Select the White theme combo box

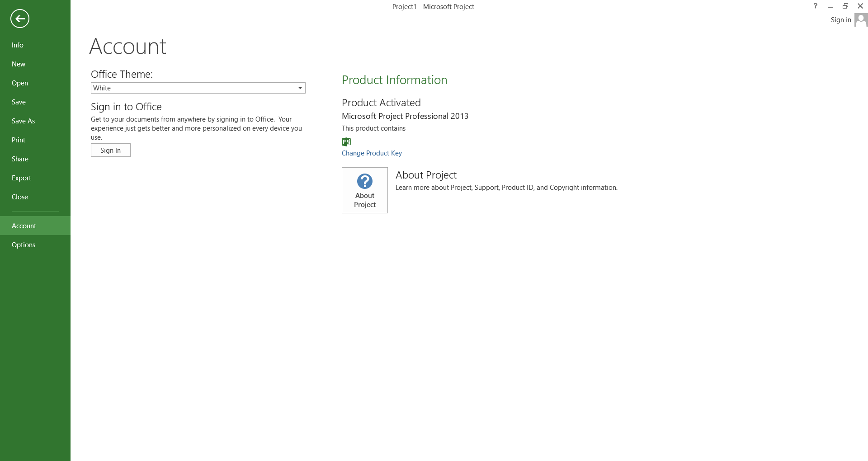click(198, 88)
